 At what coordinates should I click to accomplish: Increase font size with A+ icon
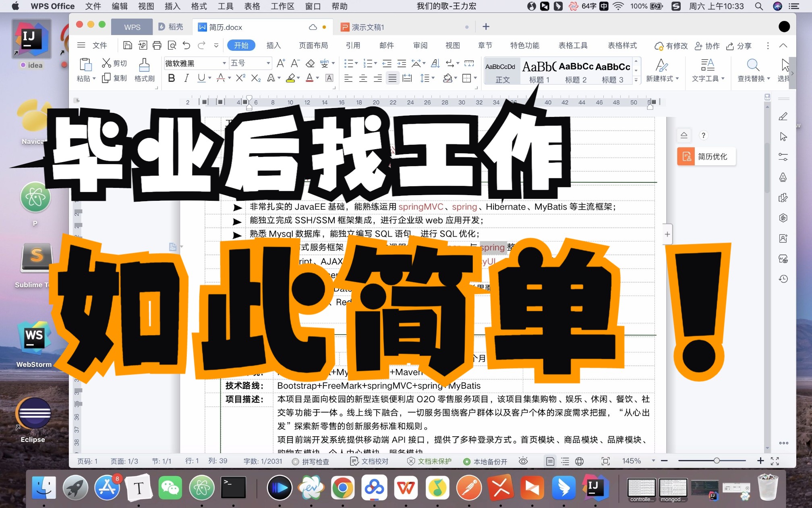281,63
